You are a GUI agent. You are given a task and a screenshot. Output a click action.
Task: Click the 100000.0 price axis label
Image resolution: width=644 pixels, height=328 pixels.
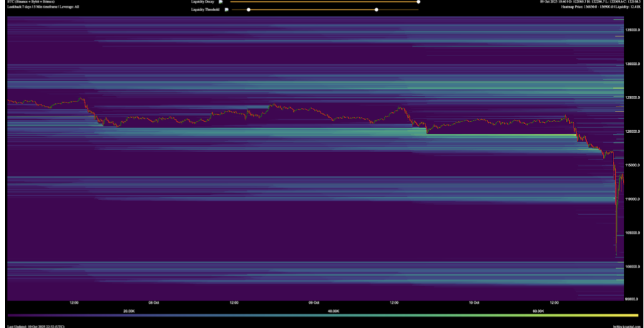click(633, 267)
